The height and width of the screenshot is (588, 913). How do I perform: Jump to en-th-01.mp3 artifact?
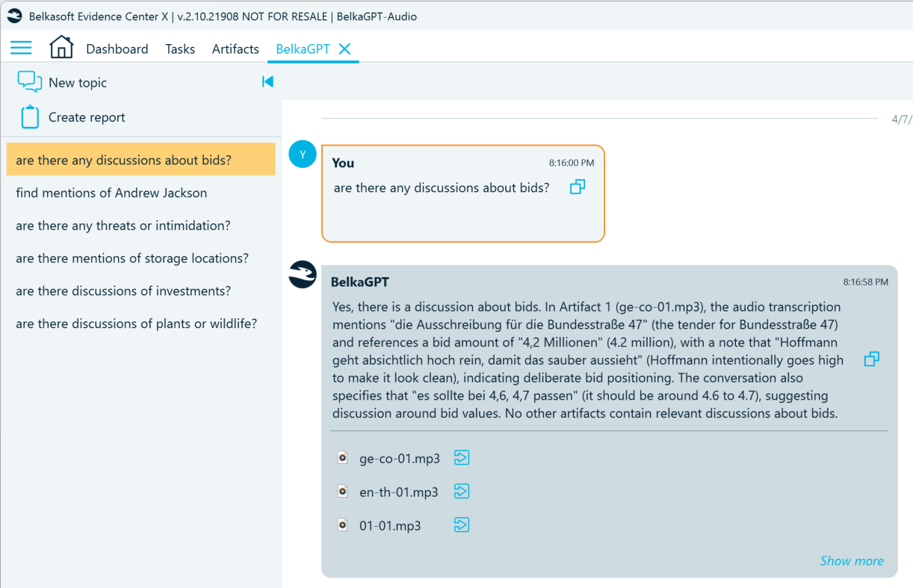point(462,492)
